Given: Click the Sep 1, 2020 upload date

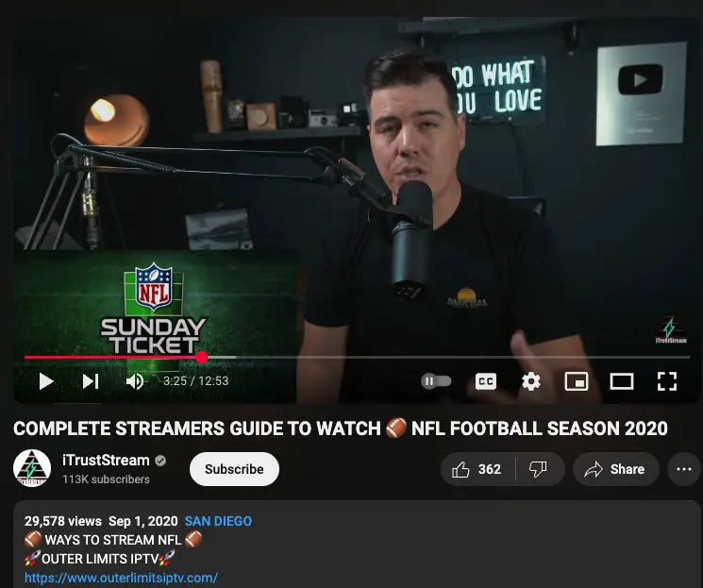Looking at the screenshot, I should pos(143,521).
